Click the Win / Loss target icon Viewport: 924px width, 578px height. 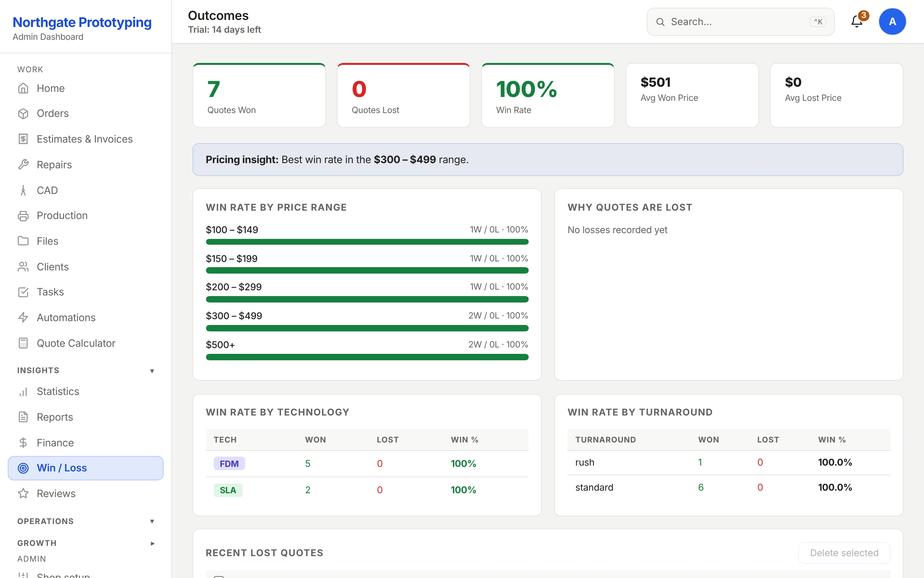coord(23,468)
